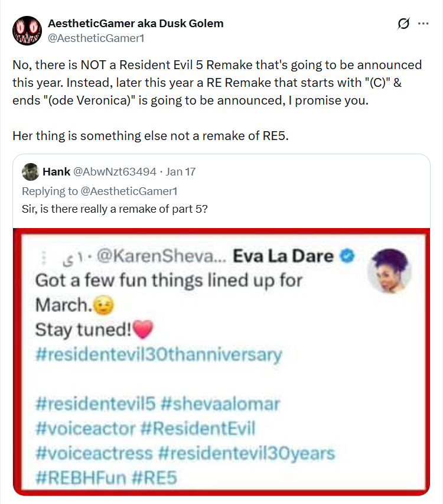The image size is (443, 504).
Task: Click the blue verified badge beside Eva La Dare
Action: coord(347,256)
